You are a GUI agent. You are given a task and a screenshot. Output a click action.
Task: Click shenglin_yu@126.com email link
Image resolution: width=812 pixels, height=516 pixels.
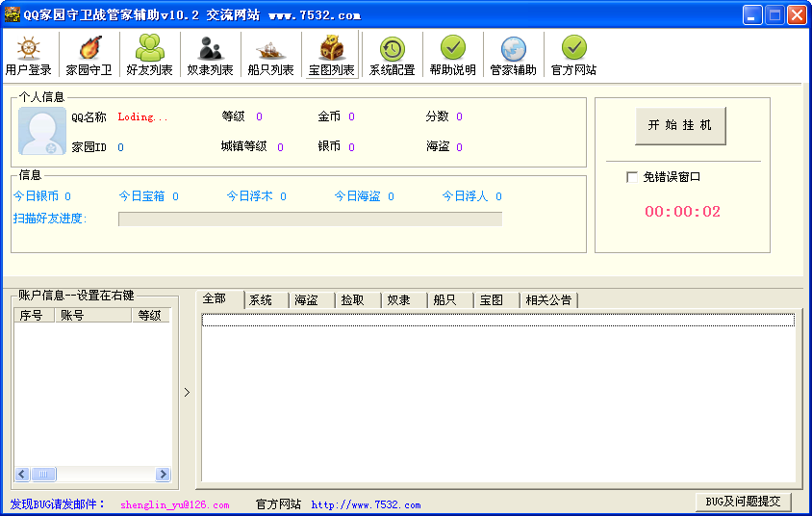[x=174, y=504]
